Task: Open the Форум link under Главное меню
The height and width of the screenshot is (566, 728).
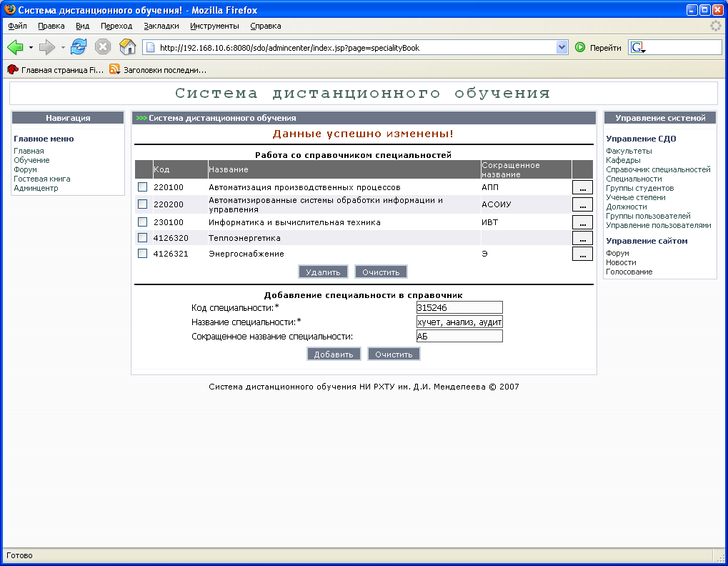Action: coord(25,169)
